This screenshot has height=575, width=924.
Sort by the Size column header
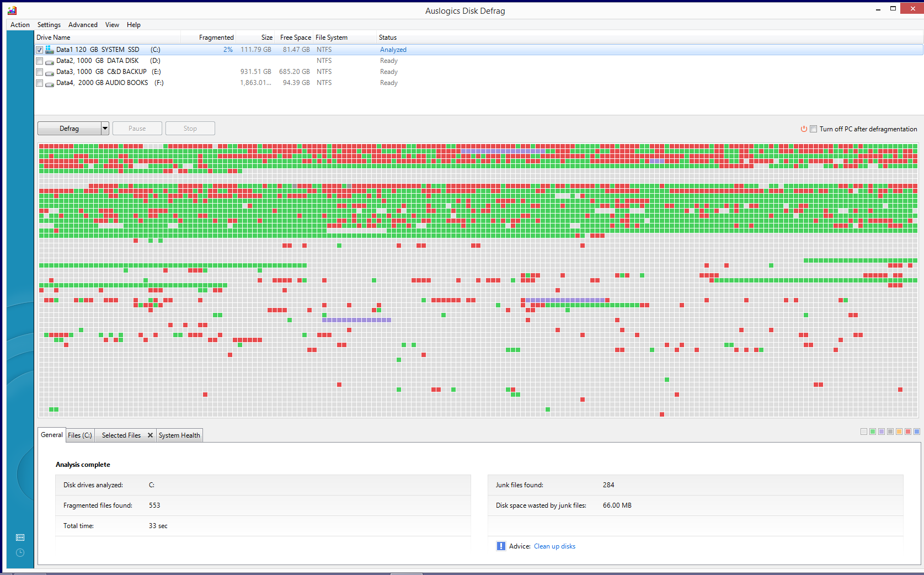point(256,38)
